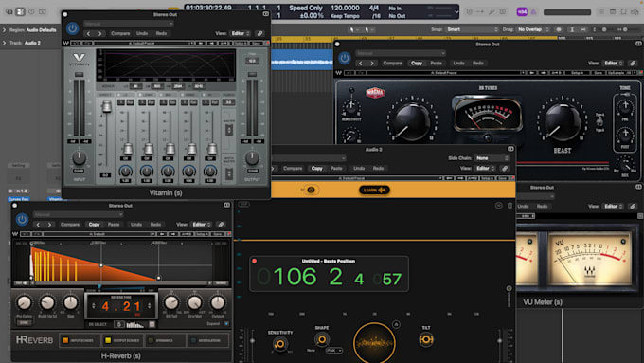Click the Reverb Time 4.21 display

121,306
